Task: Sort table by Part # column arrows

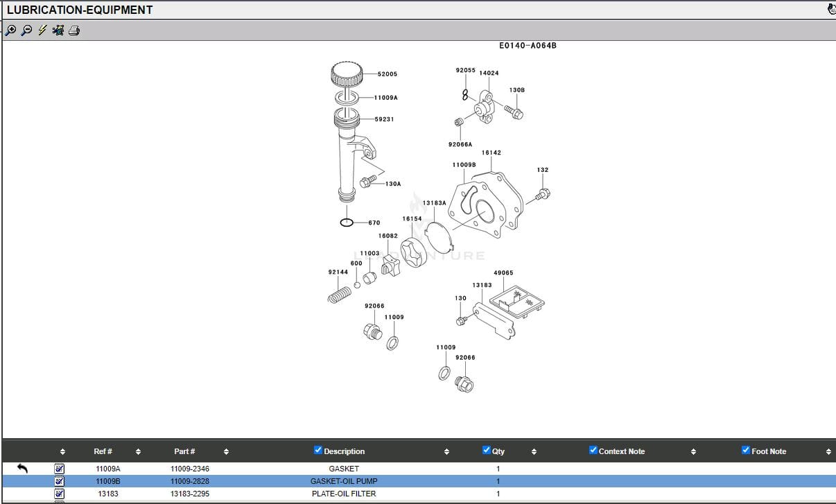Action: click(x=226, y=452)
